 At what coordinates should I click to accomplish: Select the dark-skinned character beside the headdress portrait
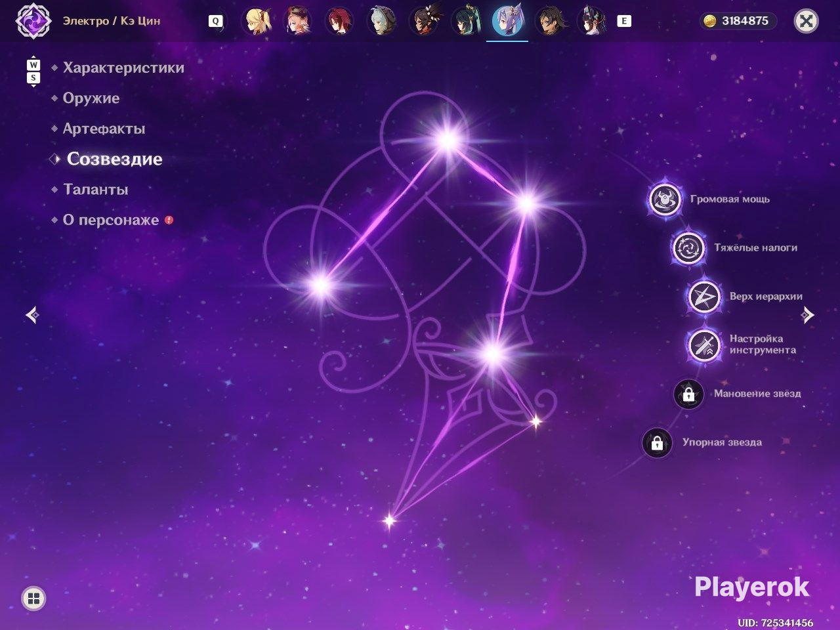click(550, 21)
